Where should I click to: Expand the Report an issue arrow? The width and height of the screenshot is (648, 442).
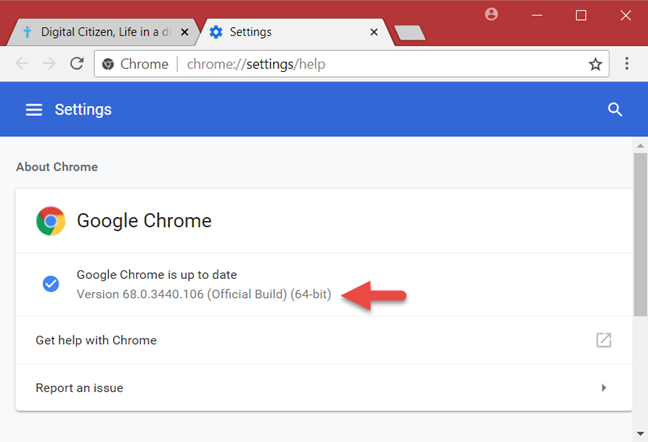point(604,387)
